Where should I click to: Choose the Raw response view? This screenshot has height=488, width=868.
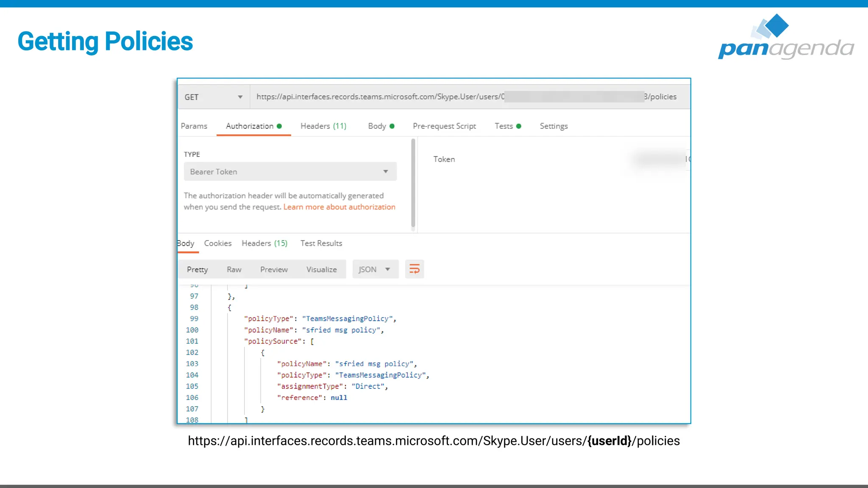coord(234,269)
